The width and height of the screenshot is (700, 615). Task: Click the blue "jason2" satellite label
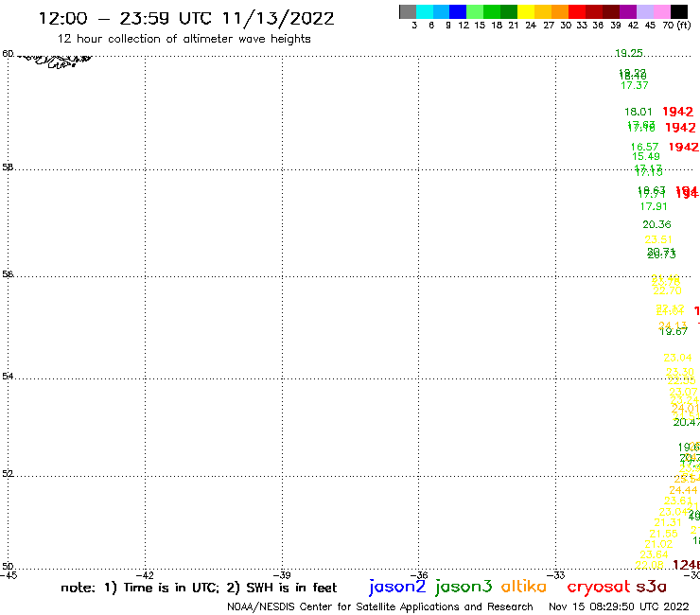click(397, 587)
